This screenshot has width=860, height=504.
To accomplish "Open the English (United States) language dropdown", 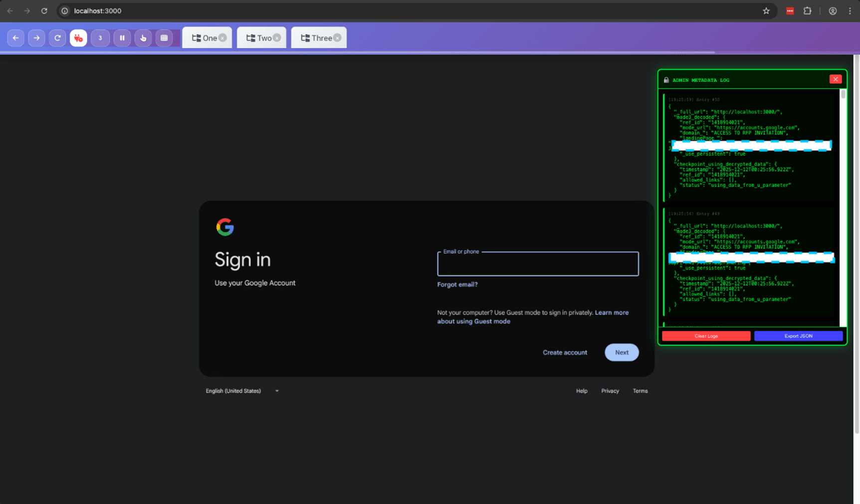I will tap(242, 391).
